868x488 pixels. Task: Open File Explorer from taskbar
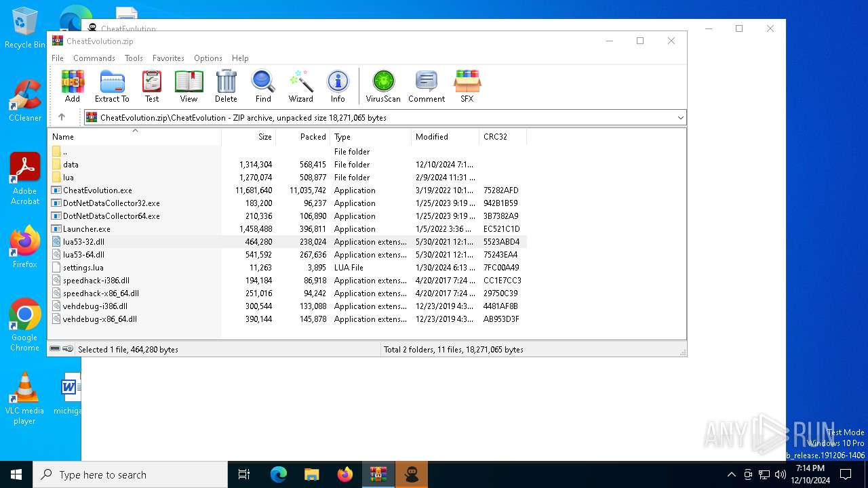click(x=311, y=474)
